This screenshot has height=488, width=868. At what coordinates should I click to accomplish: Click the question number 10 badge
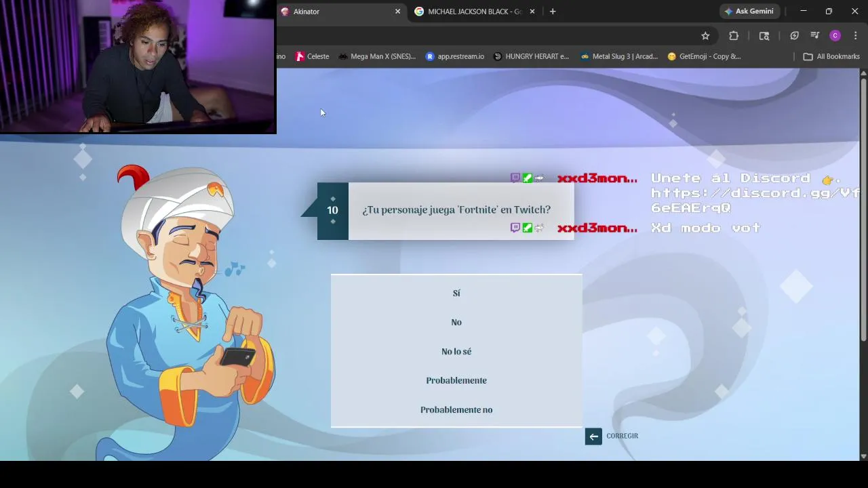pos(332,211)
